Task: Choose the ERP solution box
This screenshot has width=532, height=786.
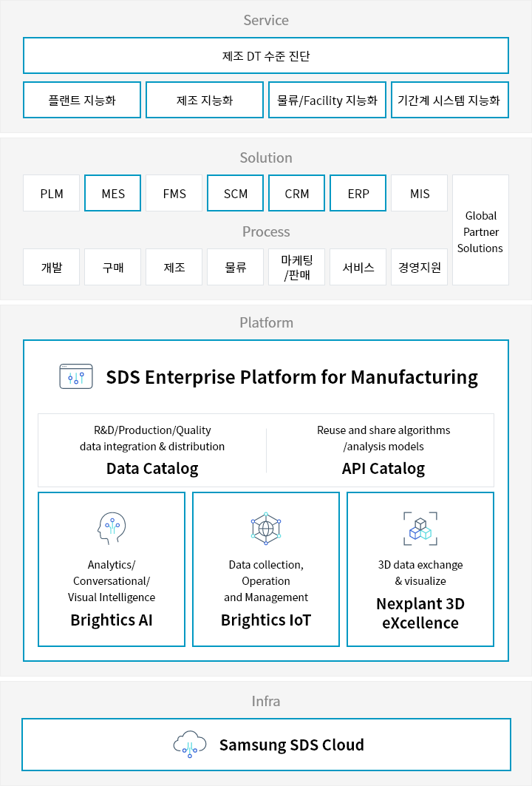Action: point(358,194)
